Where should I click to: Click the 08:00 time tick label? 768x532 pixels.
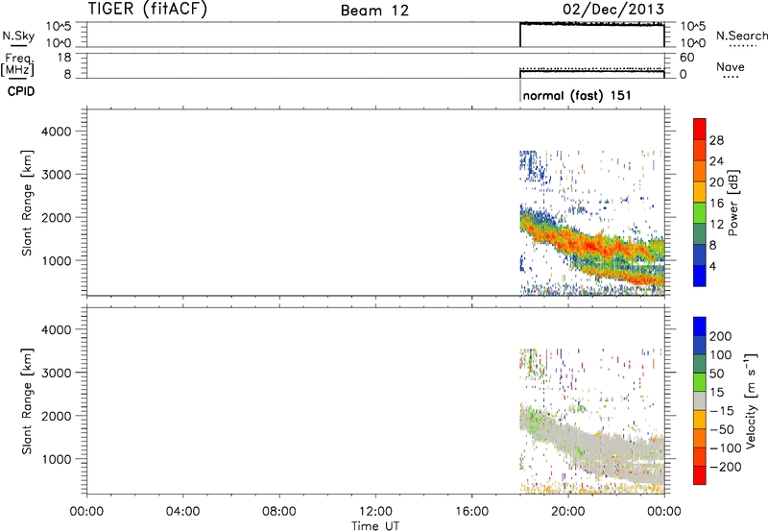(x=278, y=512)
